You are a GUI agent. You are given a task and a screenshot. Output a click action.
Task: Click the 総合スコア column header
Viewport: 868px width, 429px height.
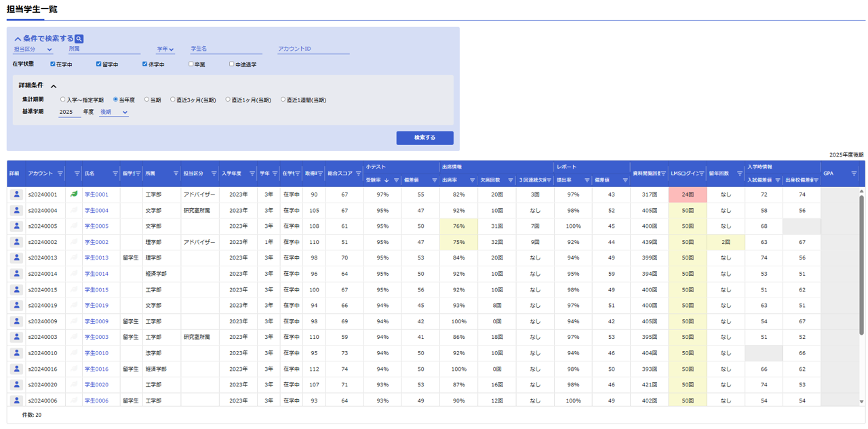[340, 173]
